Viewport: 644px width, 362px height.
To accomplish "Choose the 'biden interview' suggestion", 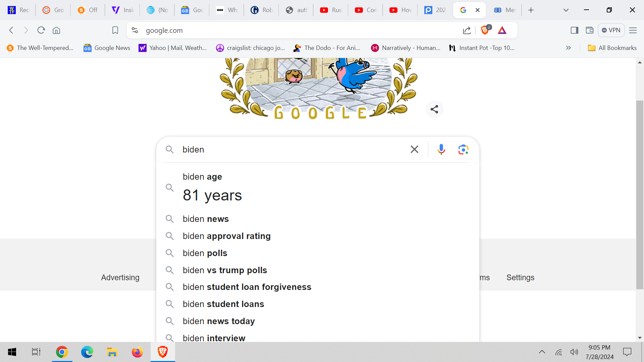I will point(318,337).
